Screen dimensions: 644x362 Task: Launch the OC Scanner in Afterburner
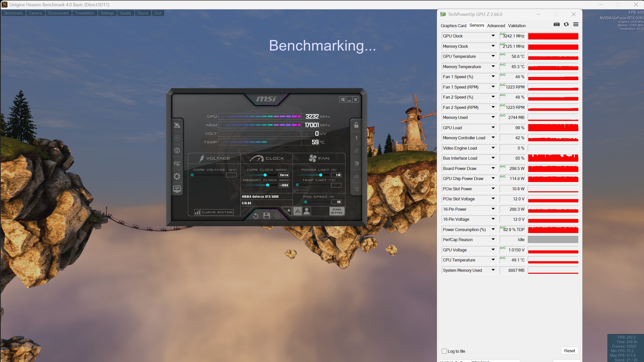click(177, 164)
